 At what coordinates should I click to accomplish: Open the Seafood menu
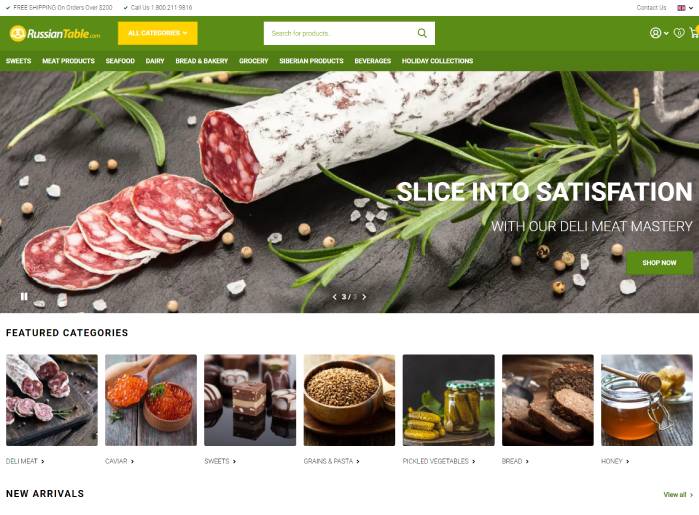(120, 61)
